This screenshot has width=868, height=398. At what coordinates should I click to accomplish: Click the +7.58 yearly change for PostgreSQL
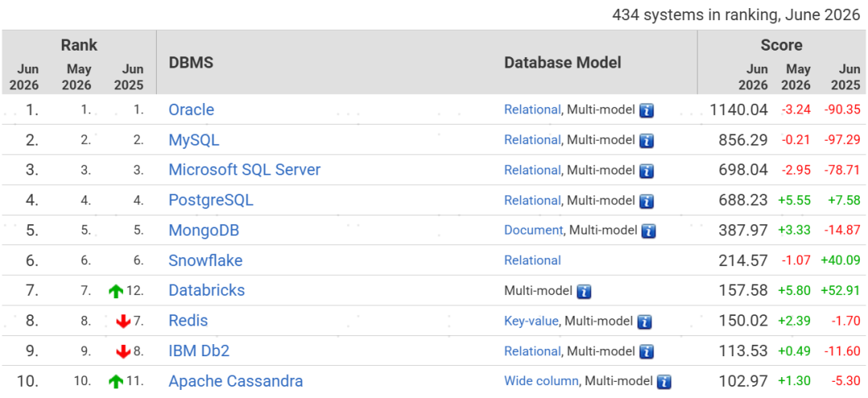pyautogui.click(x=845, y=200)
